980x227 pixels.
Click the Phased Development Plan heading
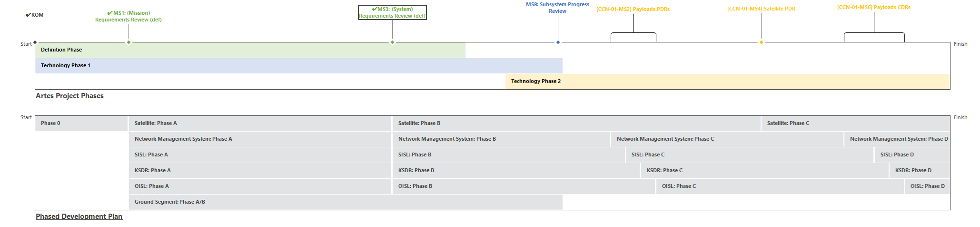(79, 217)
